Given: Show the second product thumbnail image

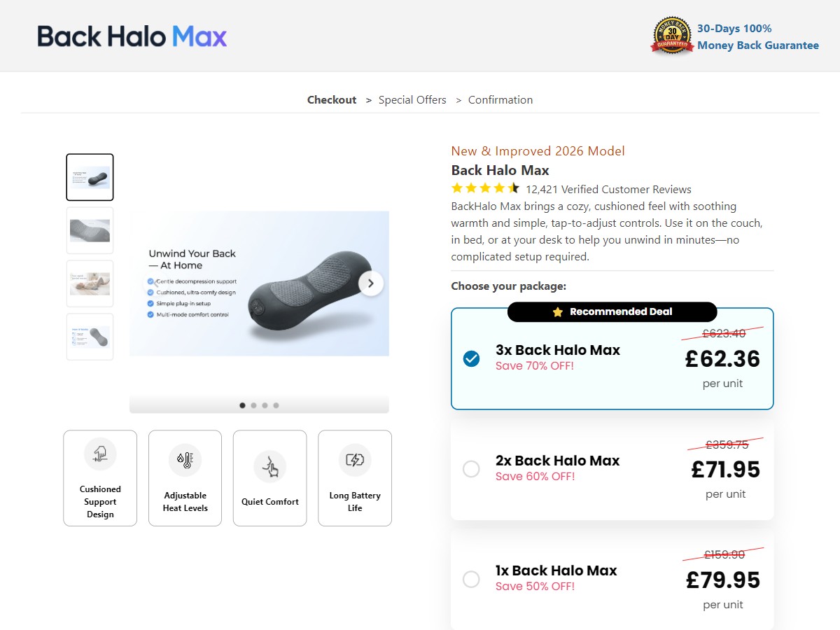Looking at the screenshot, I should [90, 230].
